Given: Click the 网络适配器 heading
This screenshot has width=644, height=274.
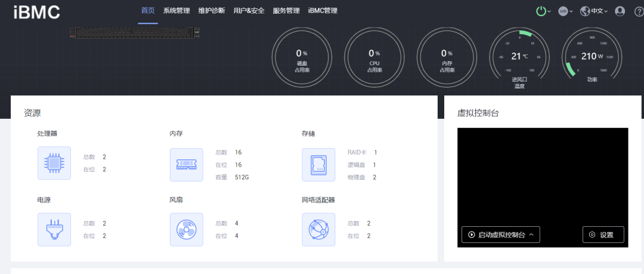Looking at the screenshot, I should [x=318, y=201].
